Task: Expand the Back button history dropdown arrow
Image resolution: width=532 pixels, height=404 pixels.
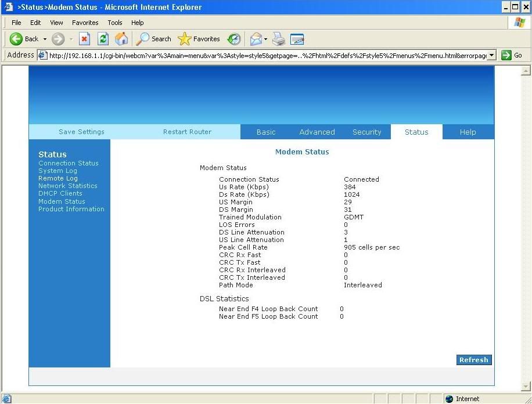Action: pyautogui.click(x=45, y=39)
